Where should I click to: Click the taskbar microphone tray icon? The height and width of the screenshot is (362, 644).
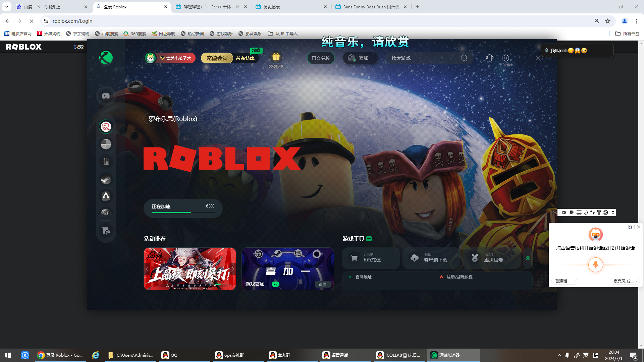point(567,355)
